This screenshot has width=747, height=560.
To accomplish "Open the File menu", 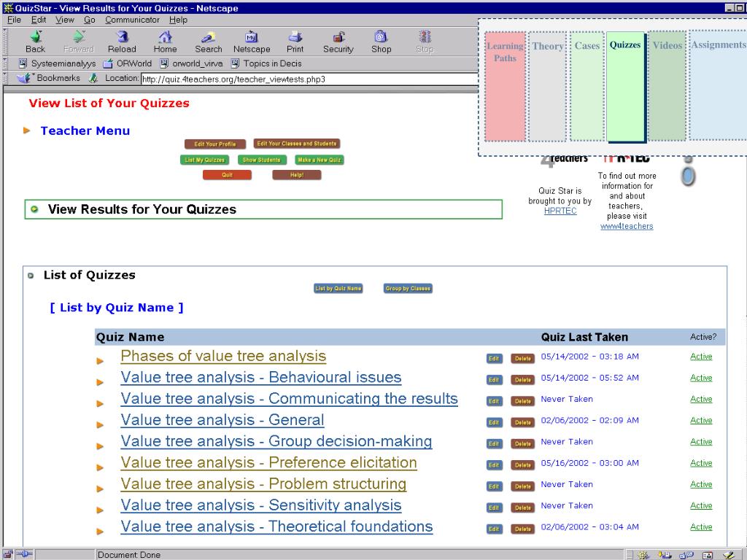I will (x=15, y=20).
